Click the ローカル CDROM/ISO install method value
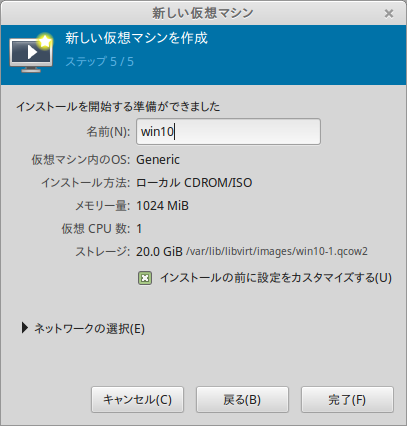This screenshot has width=407, height=426. pos(194,183)
